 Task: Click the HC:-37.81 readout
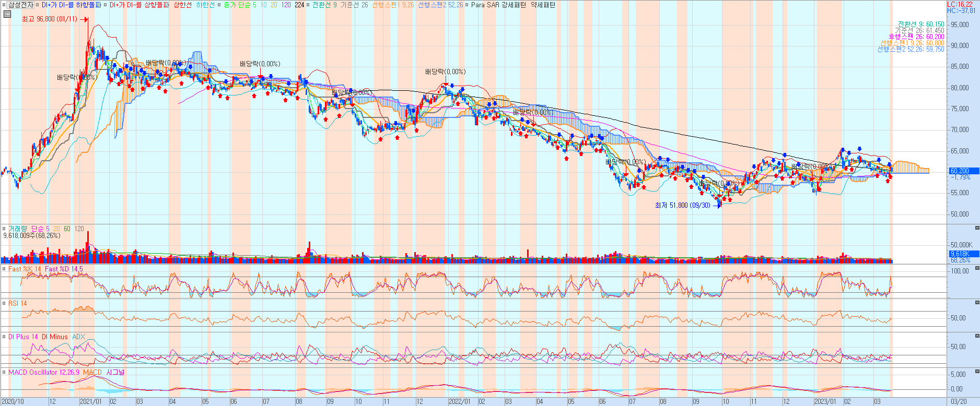click(961, 10)
